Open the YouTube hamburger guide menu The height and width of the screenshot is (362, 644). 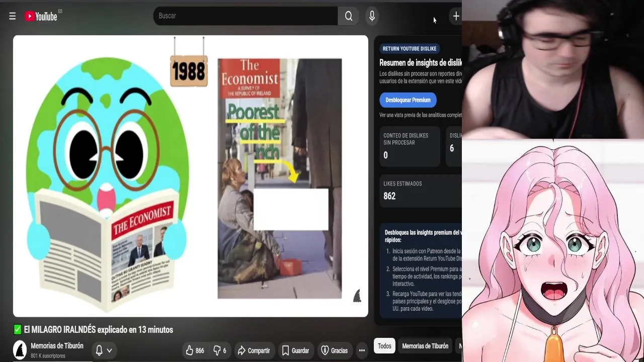tap(12, 16)
